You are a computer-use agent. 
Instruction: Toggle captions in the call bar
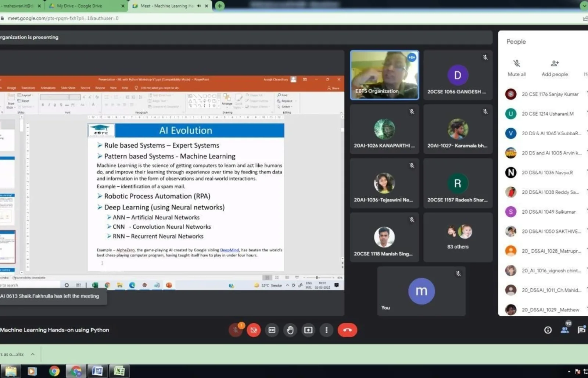pos(272,330)
